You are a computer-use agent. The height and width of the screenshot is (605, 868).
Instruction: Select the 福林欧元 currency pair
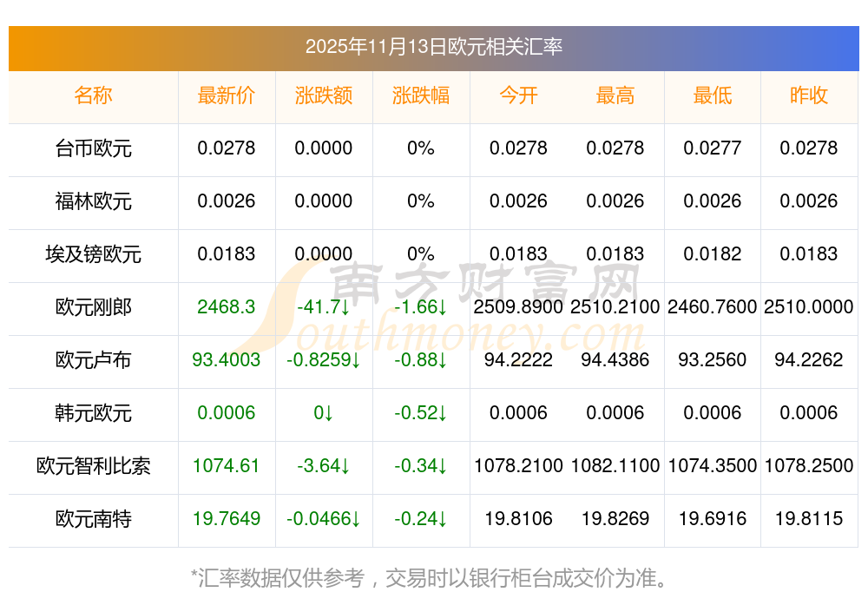pyautogui.click(x=93, y=201)
